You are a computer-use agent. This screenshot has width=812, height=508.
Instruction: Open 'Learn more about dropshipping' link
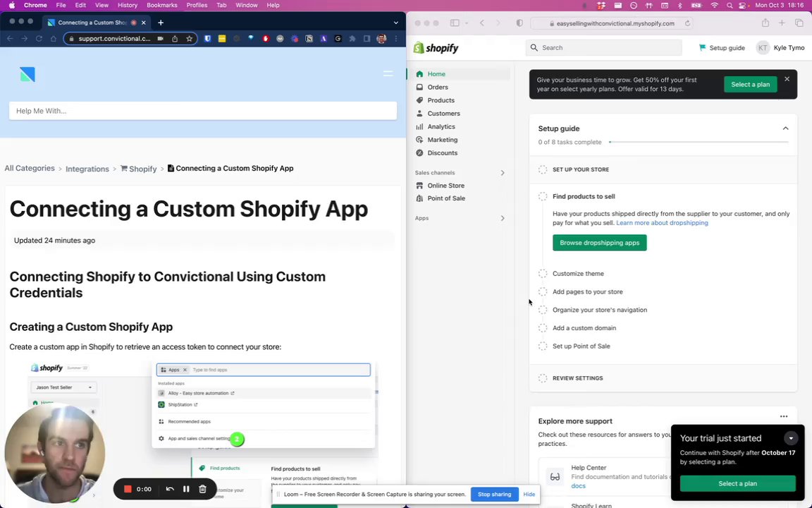(662, 223)
